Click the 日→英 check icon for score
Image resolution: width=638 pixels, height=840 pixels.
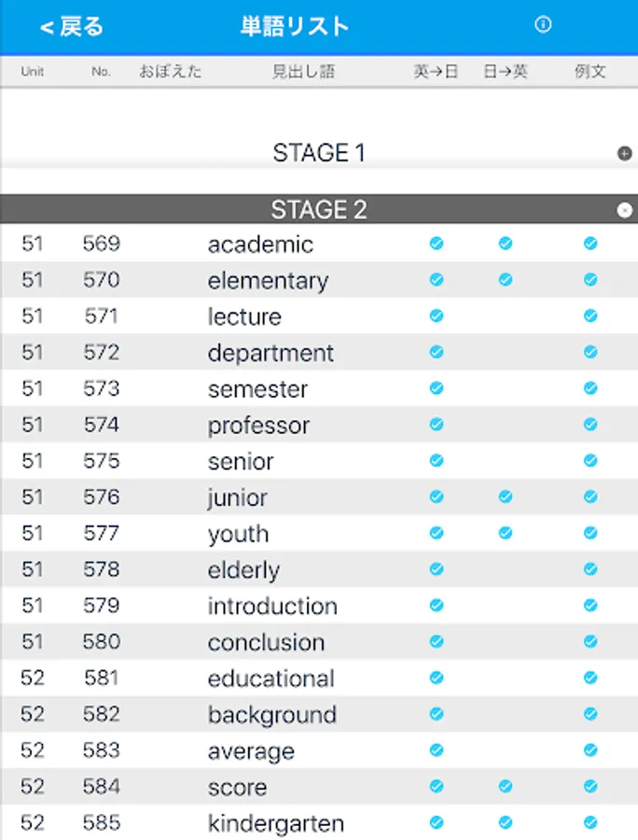(506, 787)
